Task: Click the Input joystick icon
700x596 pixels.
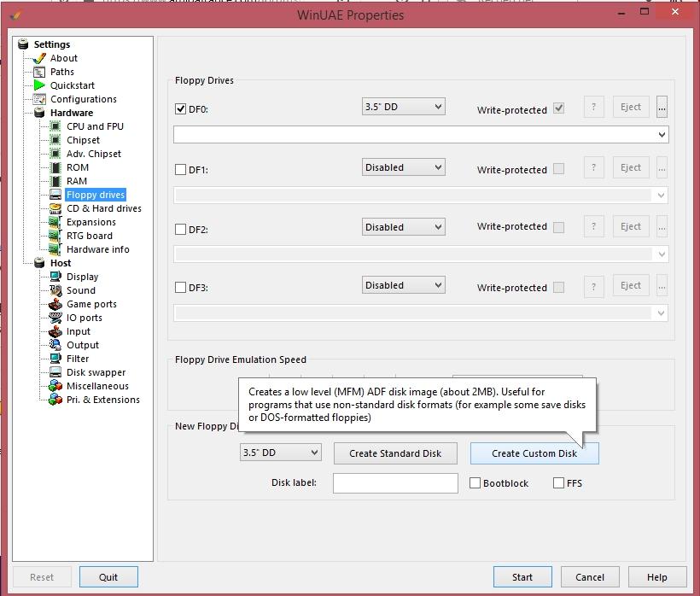Action: click(x=55, y=331)
